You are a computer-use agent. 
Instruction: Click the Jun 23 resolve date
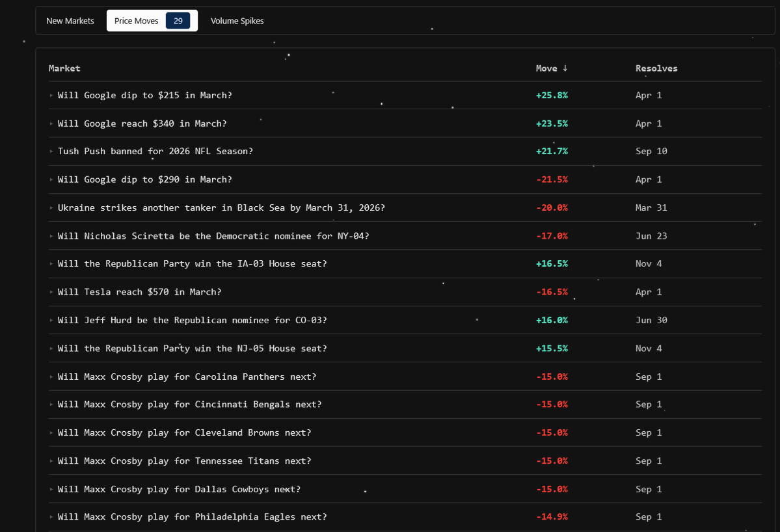pyautogui.click(x=651, y=236)
